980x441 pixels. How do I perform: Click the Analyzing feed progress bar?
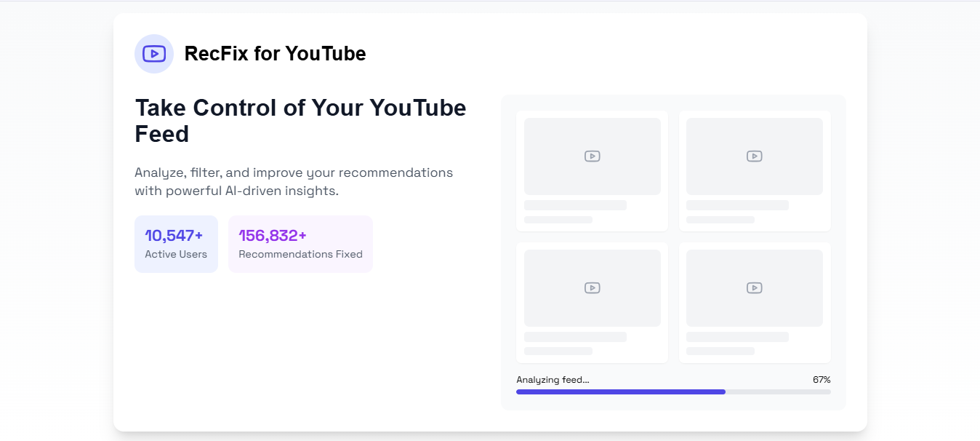(673, 392)
